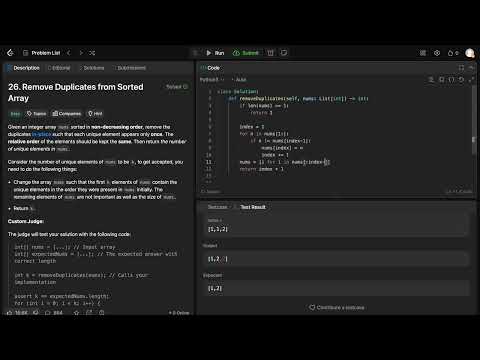
Task: Click the Output value box
Action: pyautogui.click(x=336, y=259)
